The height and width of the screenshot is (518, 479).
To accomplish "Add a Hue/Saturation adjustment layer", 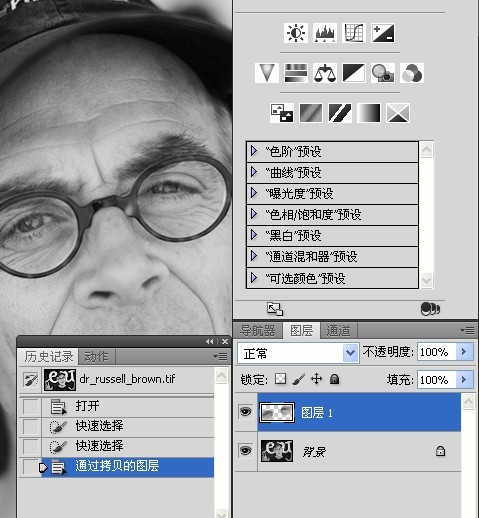I will click(x=296, y=73).
